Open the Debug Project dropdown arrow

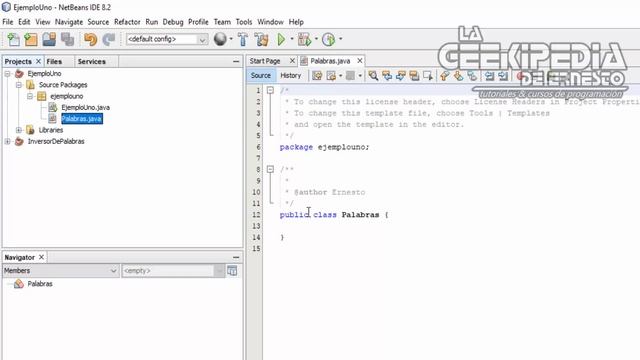[316, 39]
